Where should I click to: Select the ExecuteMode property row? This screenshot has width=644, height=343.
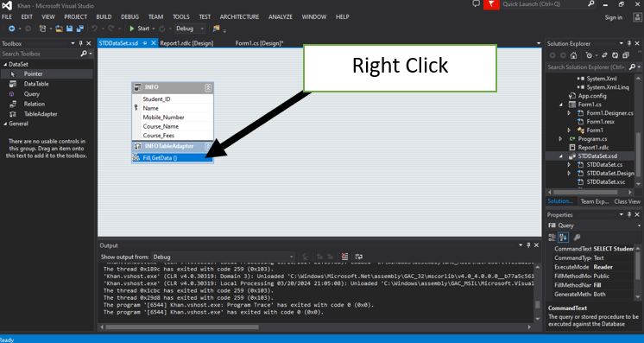(590, 267)
